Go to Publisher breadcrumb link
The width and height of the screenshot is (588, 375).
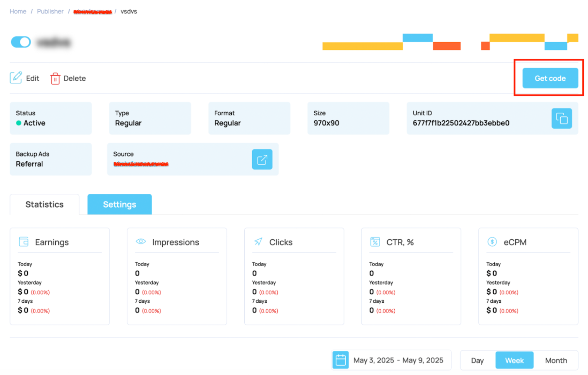click(50, 11)
